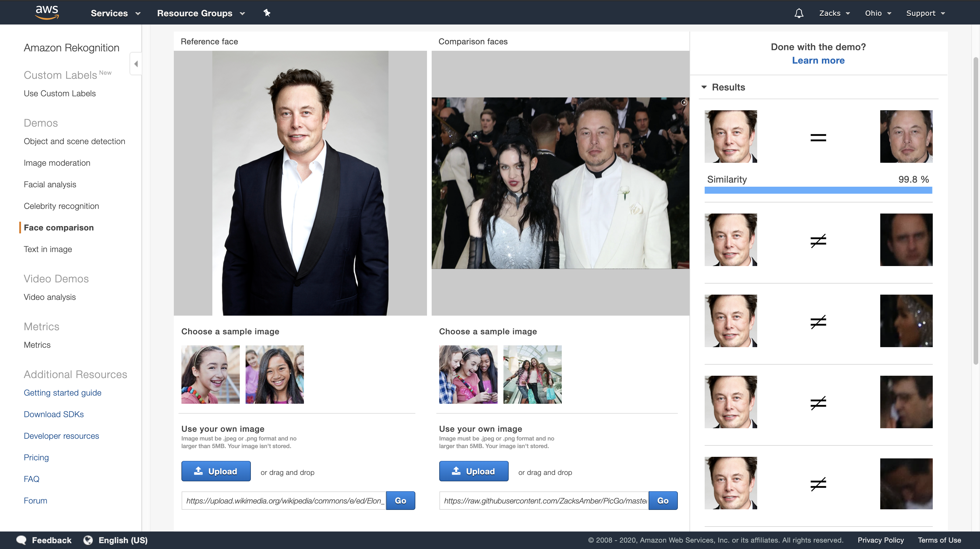Click the comparison faces URL input field
This screenshot has width=980, height=549.
coord(544,501)
